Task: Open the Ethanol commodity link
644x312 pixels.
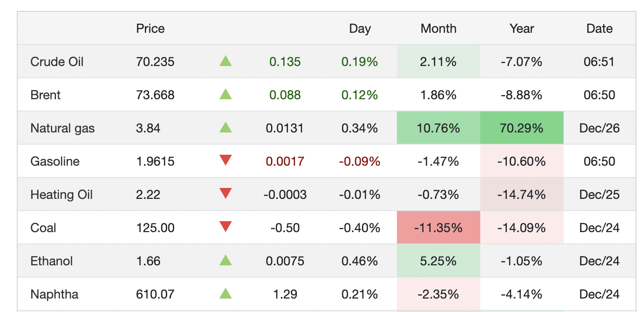Action: 51,261
